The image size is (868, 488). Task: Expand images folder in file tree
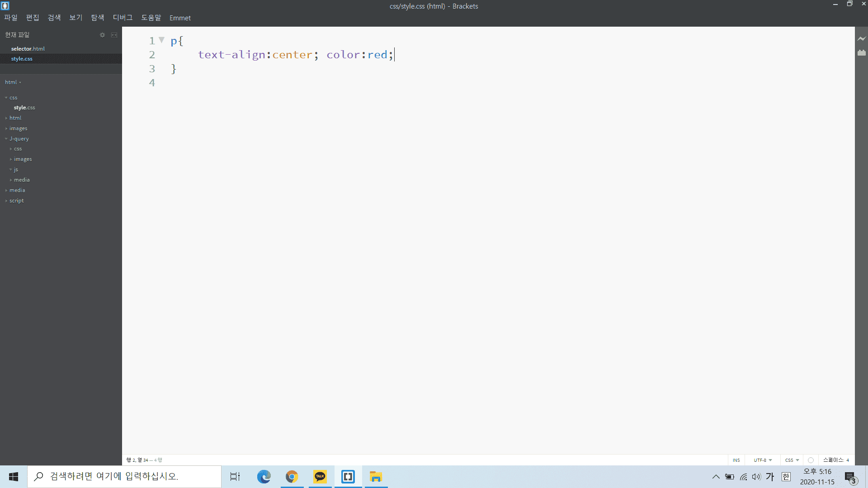[x=18, y=128]
